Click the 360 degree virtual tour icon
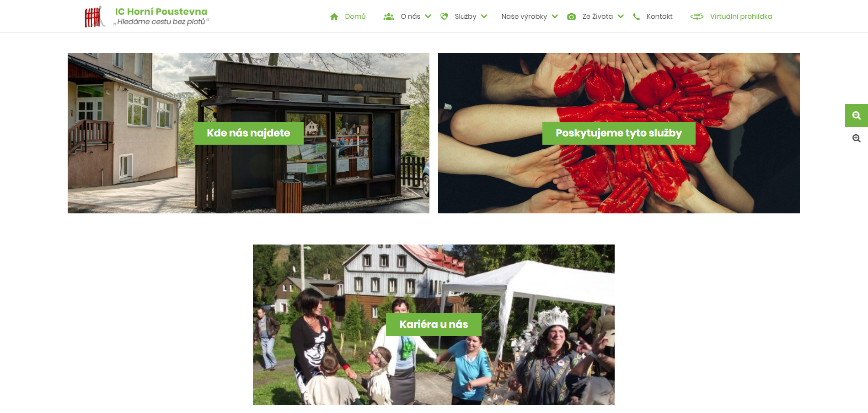 click(697, 16)
